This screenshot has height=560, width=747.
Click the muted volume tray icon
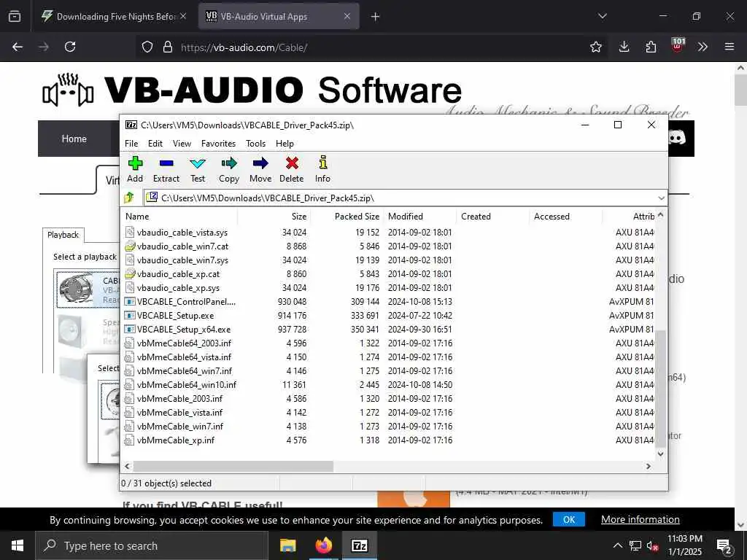tap(653, 545)
